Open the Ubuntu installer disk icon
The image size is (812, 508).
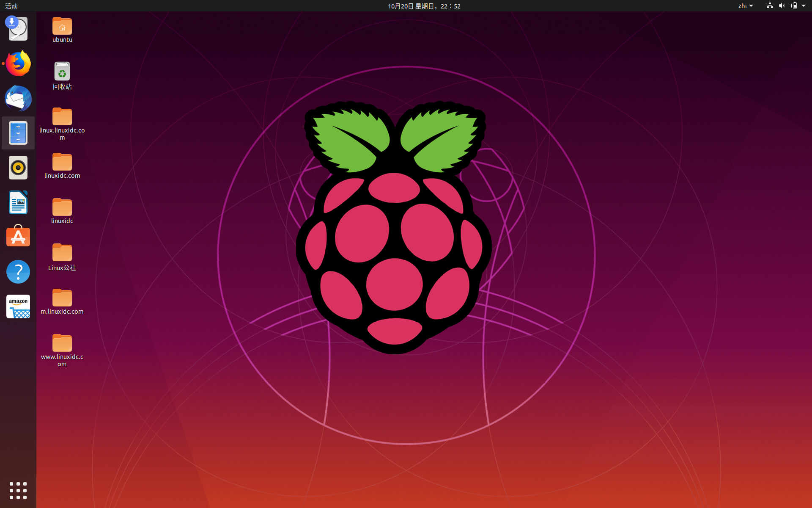pyautogui.click(x=18, y=29)
